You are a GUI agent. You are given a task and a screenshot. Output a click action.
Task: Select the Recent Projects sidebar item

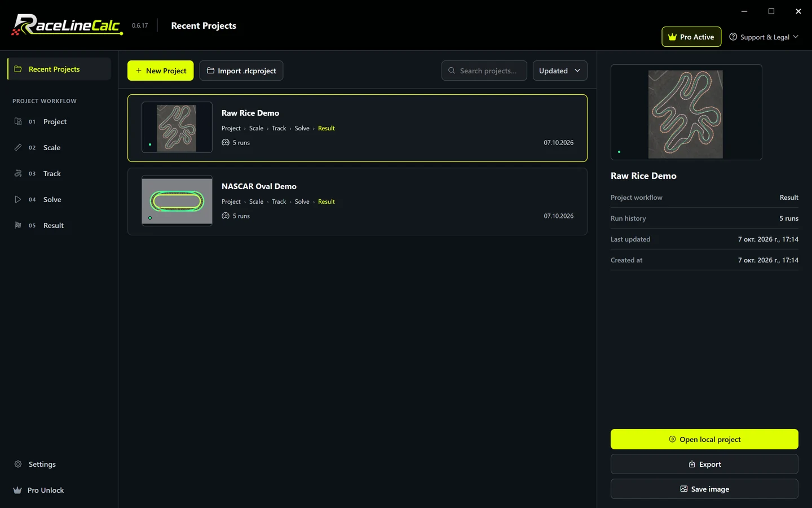click(59, 69)
